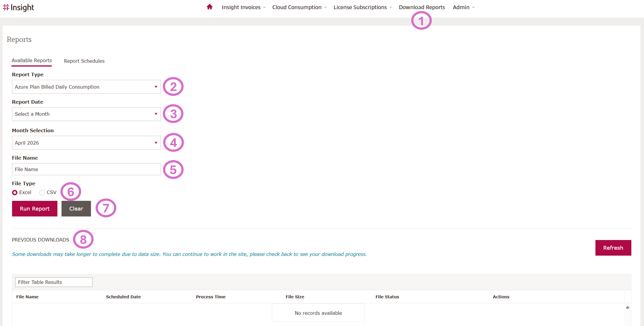Click the Actions column header
This screenshot has height=326, width=644.
click(501, 297)
